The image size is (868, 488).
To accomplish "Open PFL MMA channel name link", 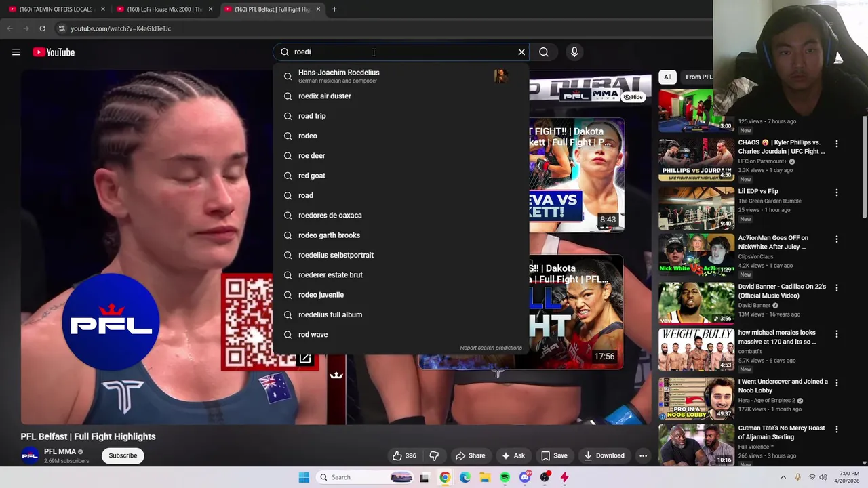I will click(60, 451).
